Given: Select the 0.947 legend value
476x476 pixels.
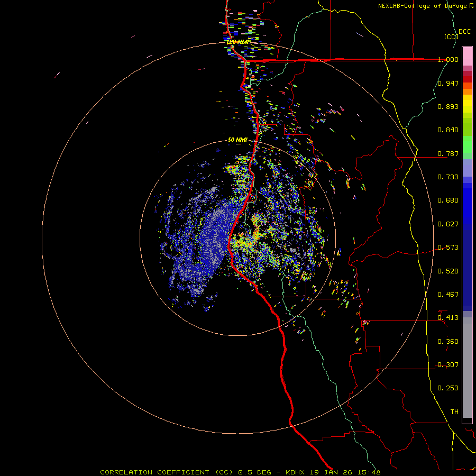Looking at the screenshot, I should tap(448, 83).
